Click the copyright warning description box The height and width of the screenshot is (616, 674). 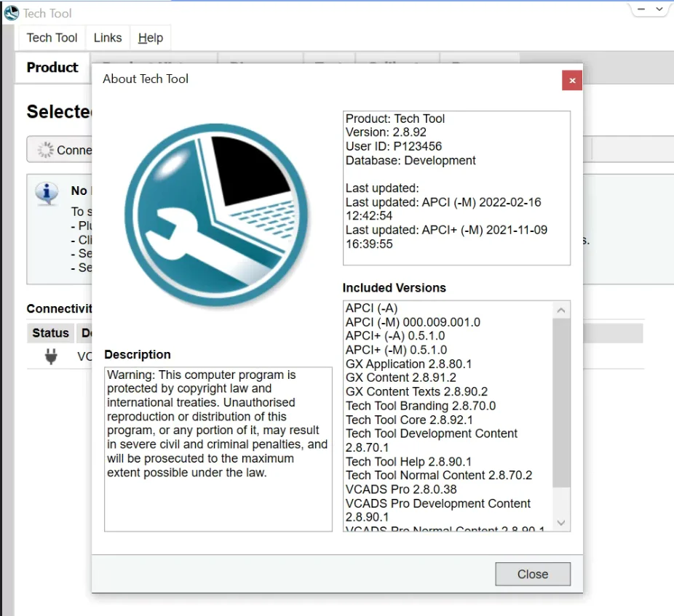tap(218, 449)
